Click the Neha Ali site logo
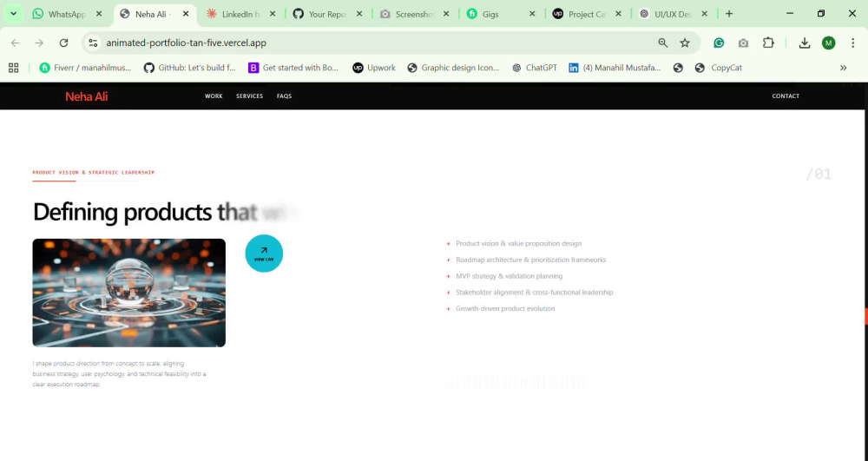 tap(86, 96)
